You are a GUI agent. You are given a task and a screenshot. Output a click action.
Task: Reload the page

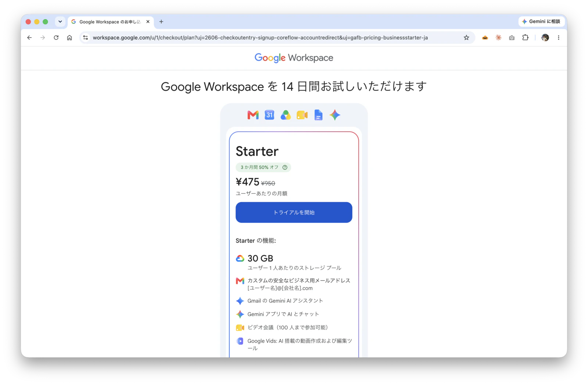pos(56,38)
